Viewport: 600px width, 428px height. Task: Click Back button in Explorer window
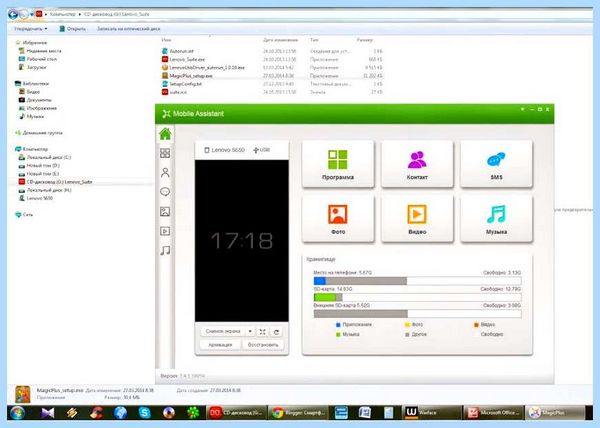(x=13, y=14)
